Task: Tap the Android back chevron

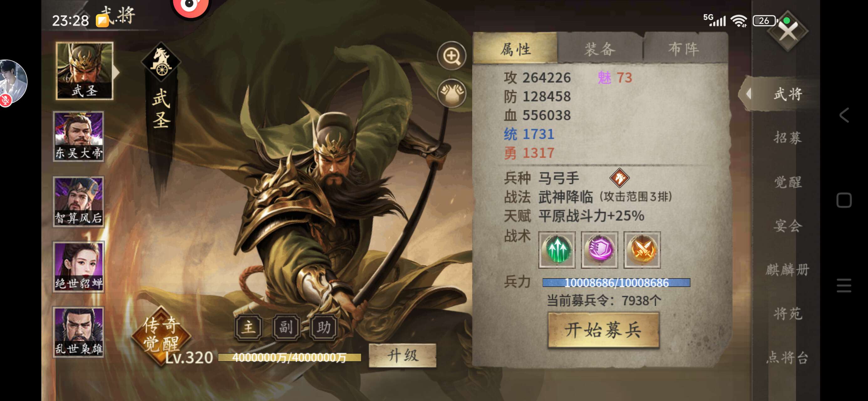Action: click(844, 115)
